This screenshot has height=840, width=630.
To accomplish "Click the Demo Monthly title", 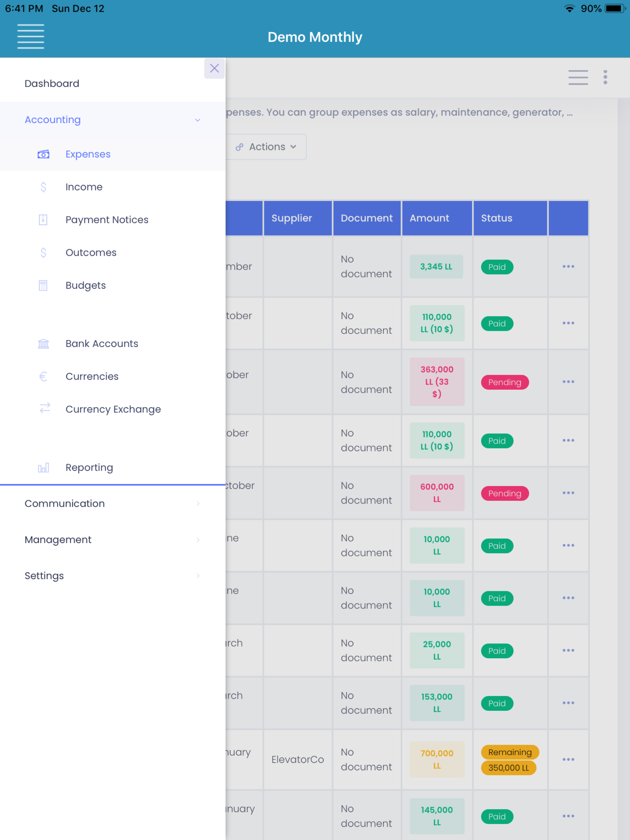I will pos(315,37).
